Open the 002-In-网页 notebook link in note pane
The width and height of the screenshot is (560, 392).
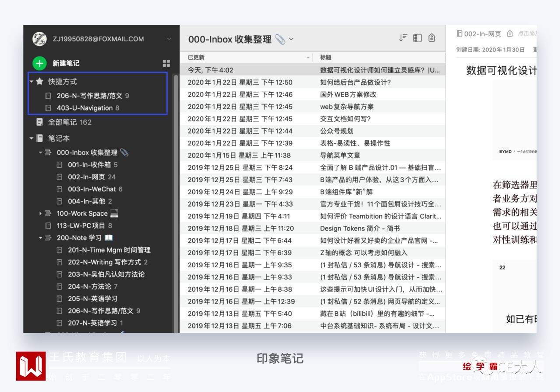click(479, 34)
